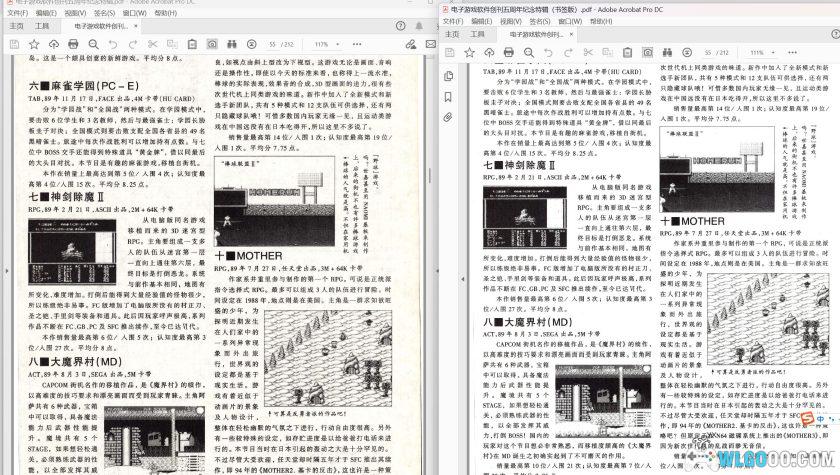Open 帮助(H) menu in right window
The height and width of the screenshot is (475, 840).
[601, 21]
